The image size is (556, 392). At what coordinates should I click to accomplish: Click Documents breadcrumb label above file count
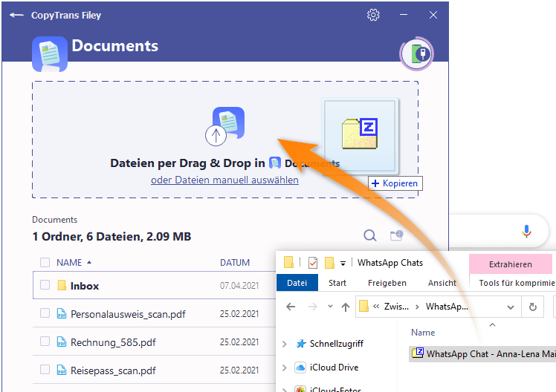click(x=54, y=220)
